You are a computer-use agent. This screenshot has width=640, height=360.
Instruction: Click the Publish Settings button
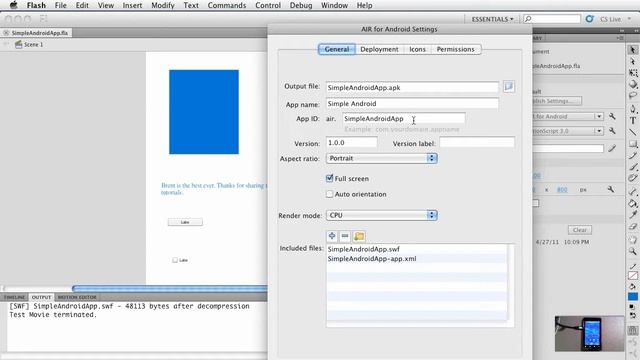click(x=557, y=101)
